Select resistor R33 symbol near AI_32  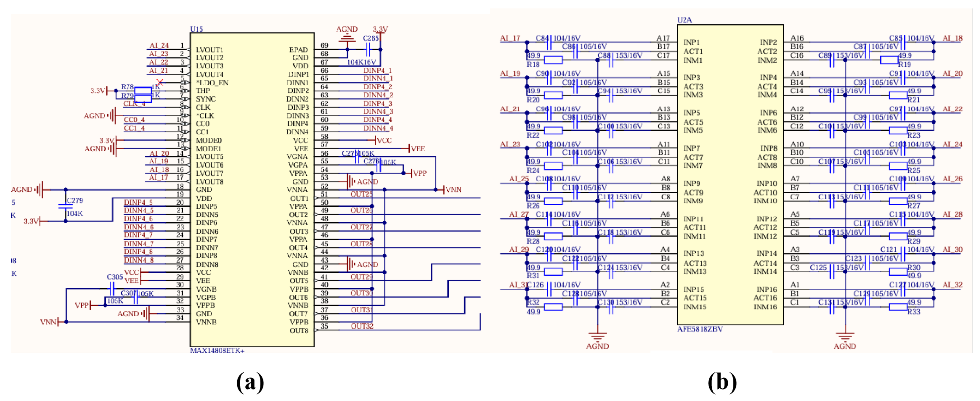point(898,307)
